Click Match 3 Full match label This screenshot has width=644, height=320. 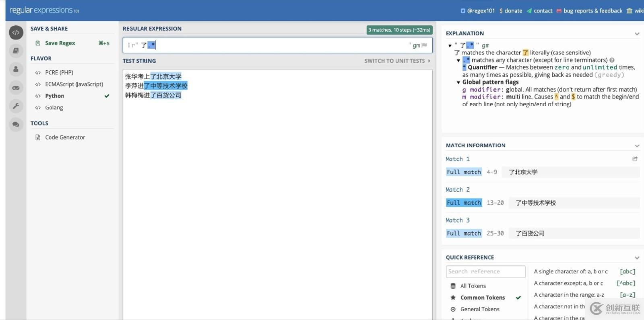(464, 234)
